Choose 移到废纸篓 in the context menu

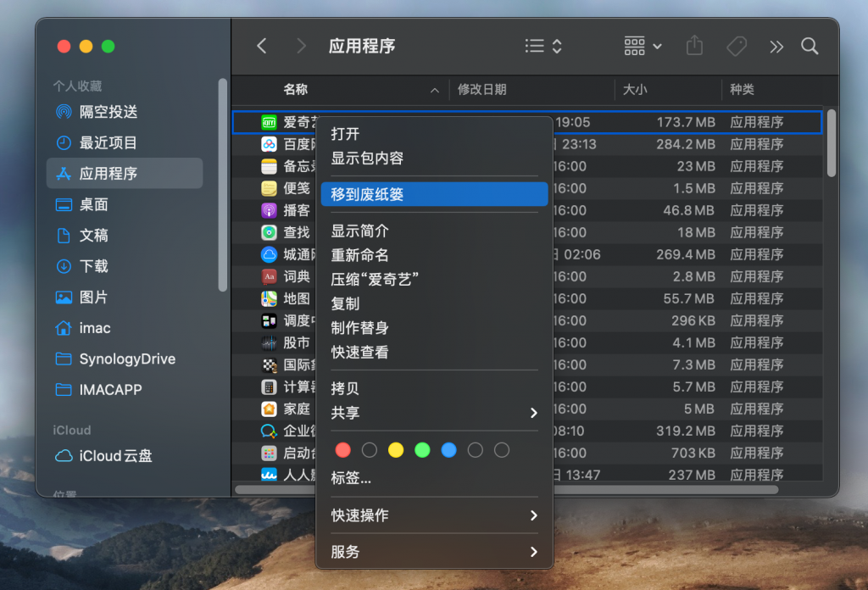tap(434, 194)
